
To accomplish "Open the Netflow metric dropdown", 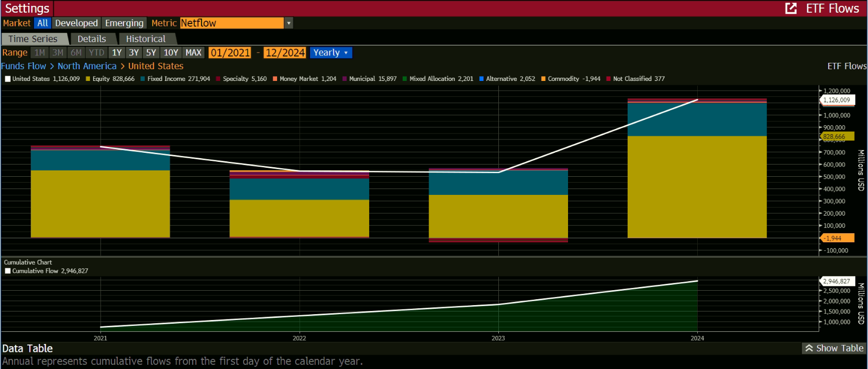I will [232, 23].
